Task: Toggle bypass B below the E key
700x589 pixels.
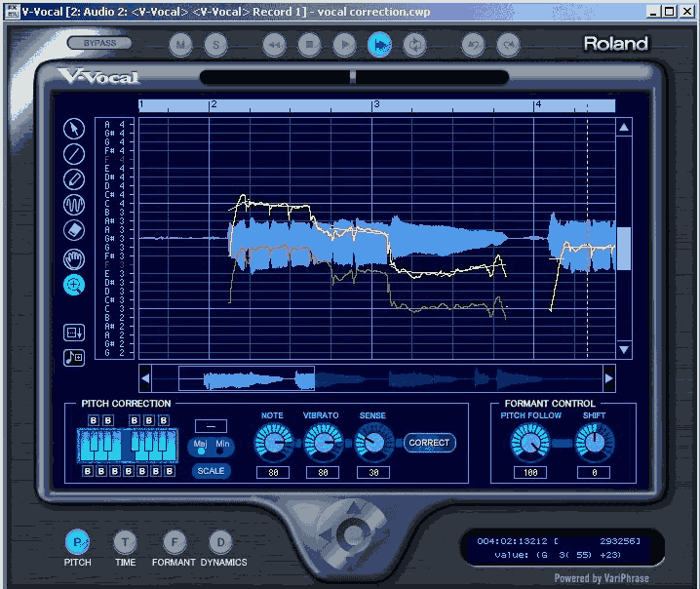Action: coord(115,471)
